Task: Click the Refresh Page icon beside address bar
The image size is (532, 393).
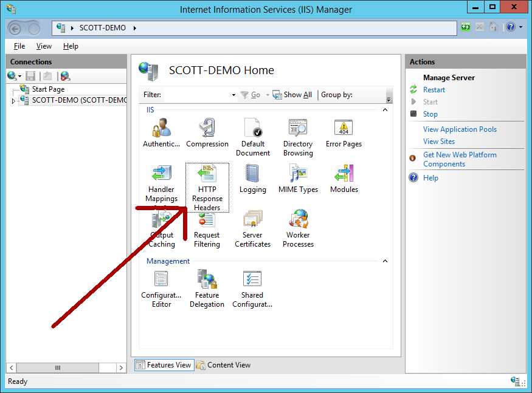Action: pos(466,27)
